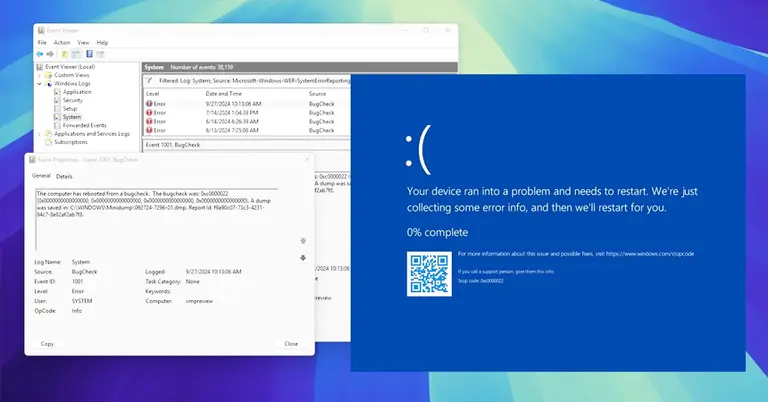768x402 pixels.
Task: Click Event ID value 1001
Action: 77,282
